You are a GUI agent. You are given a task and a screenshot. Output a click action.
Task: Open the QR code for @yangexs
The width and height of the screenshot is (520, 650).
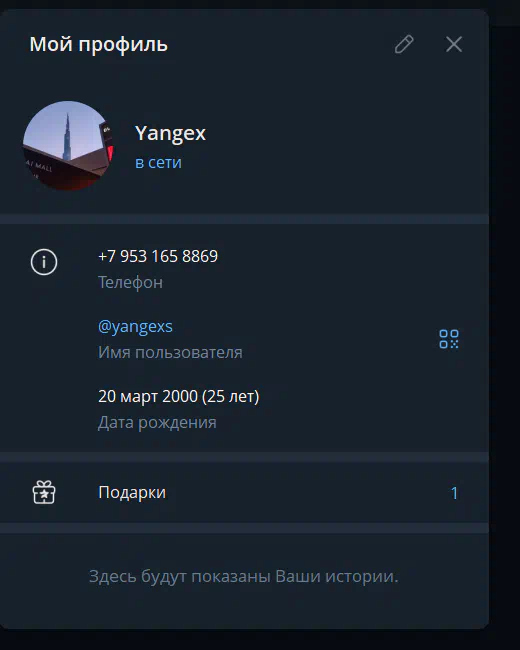click(449, 339)
